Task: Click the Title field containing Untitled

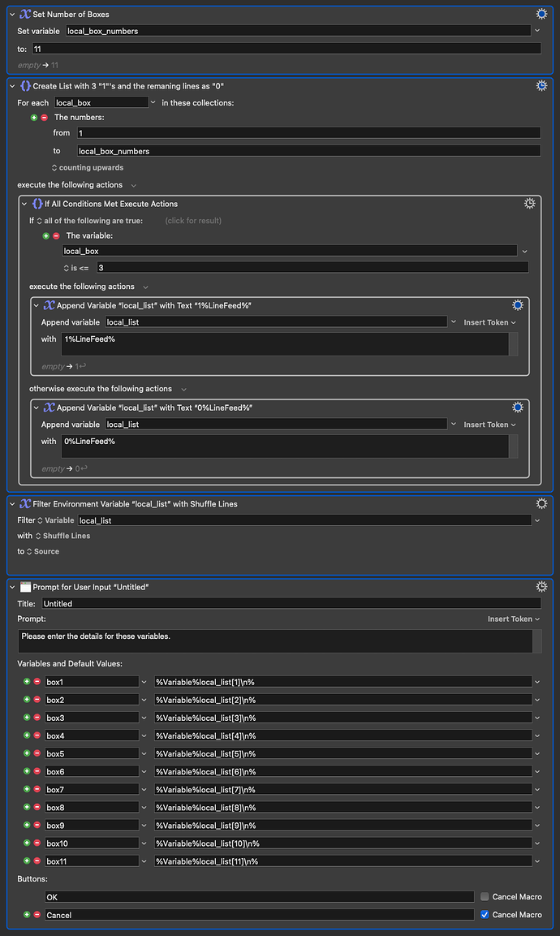Action: coord(291,603)
